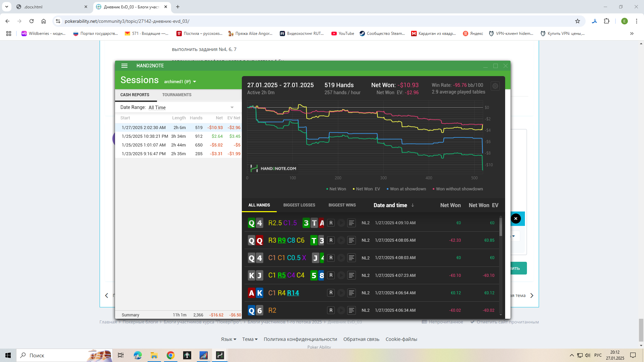Open Cookie-файлы footer link
The width and height of the screenshot is (644, 362).
tap(401, 339)
